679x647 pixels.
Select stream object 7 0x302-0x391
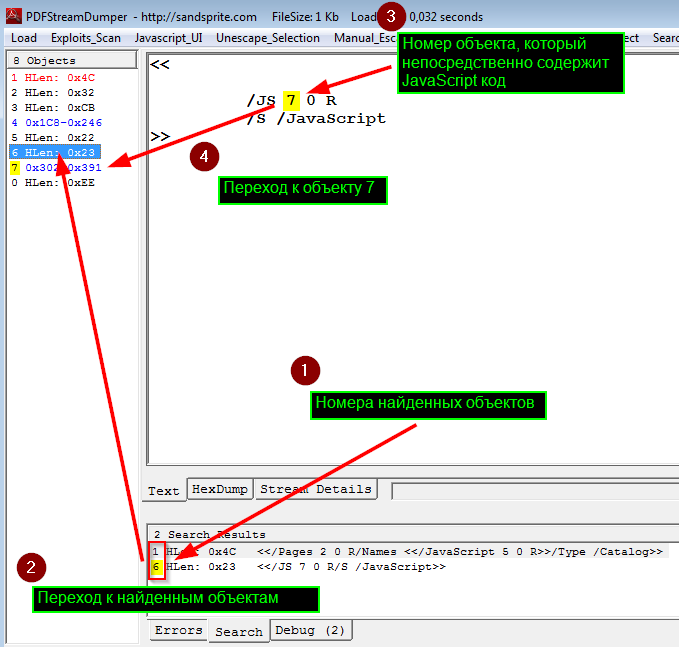click(57, 168)
